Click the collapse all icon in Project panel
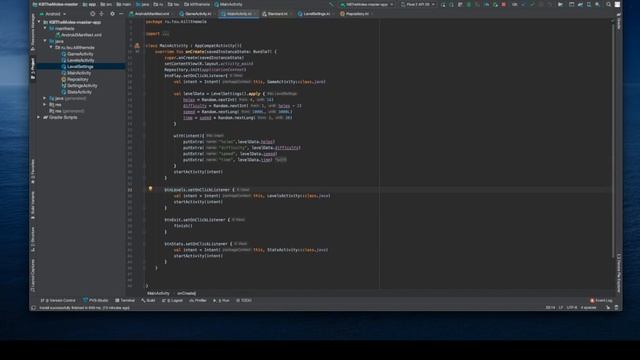The height and width of the screenshot is (360, 640). (x=102, y=14)
